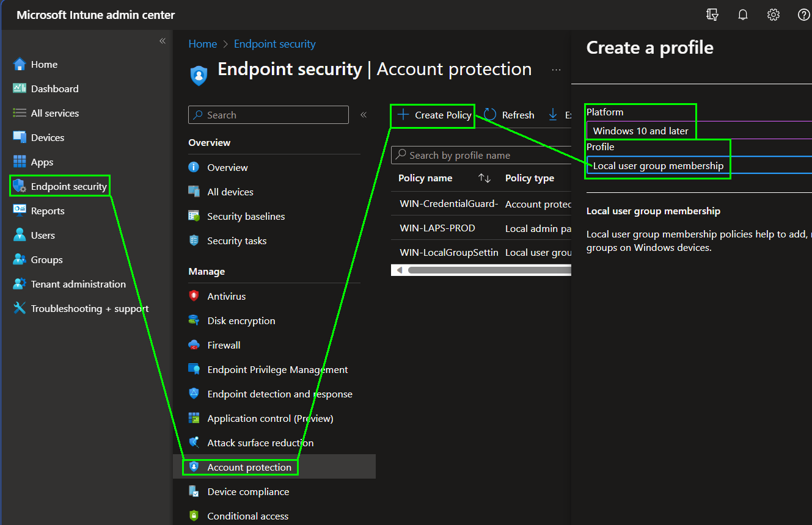
Task: Open the Platform dropdown
Action: pos(697,131)
